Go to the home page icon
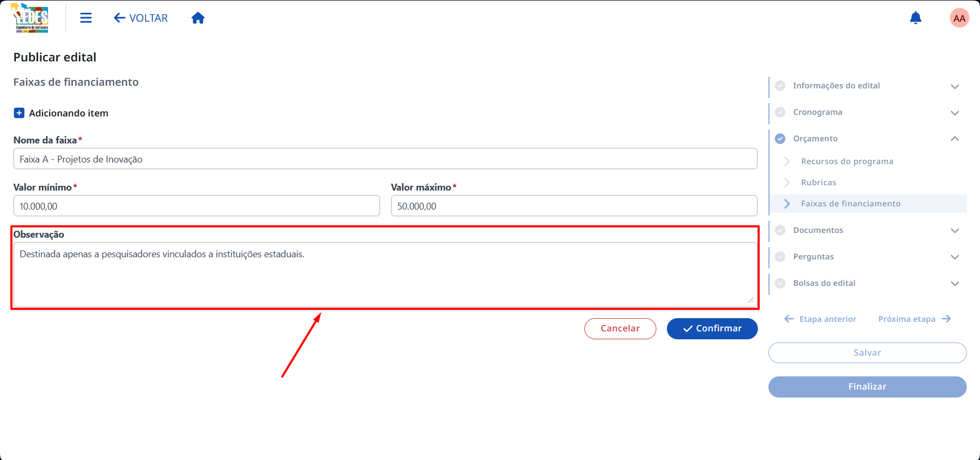Image resolution: width=980 pixels, height=460 pixels. click(x=198, y=18)
